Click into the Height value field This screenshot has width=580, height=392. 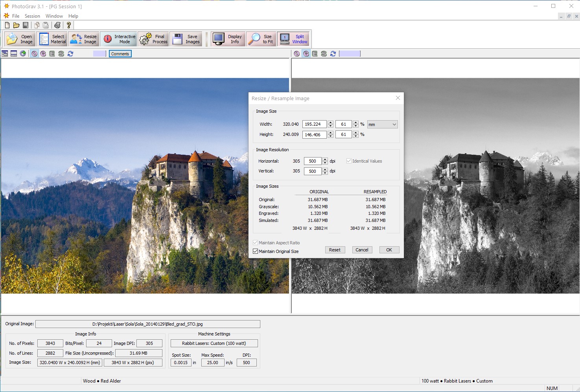pos(314,135)
